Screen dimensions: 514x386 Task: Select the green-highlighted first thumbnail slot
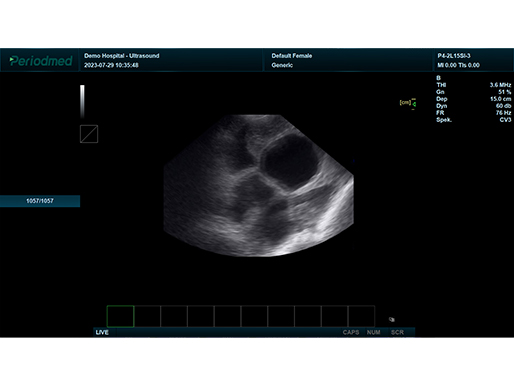(120, 316)
